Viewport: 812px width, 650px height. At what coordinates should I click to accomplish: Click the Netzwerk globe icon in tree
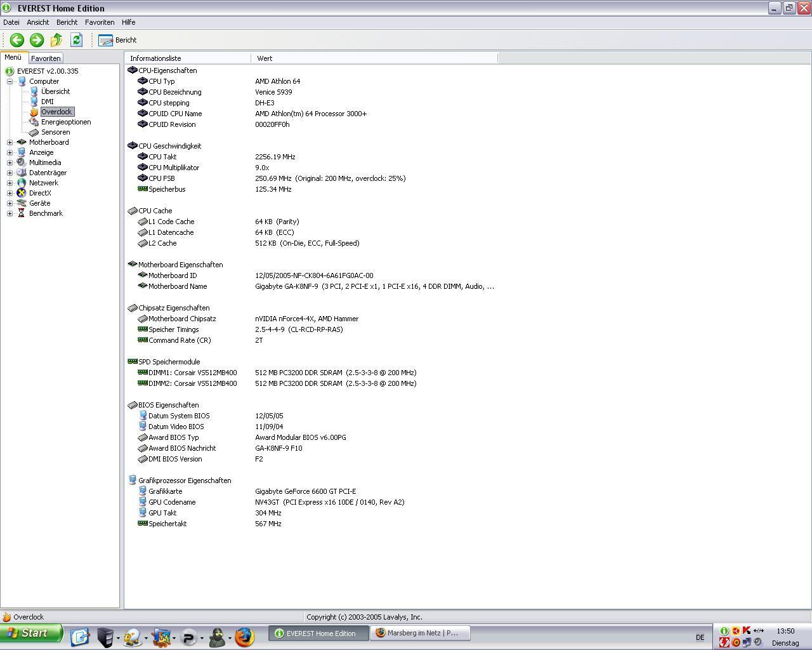pos(22,183)
